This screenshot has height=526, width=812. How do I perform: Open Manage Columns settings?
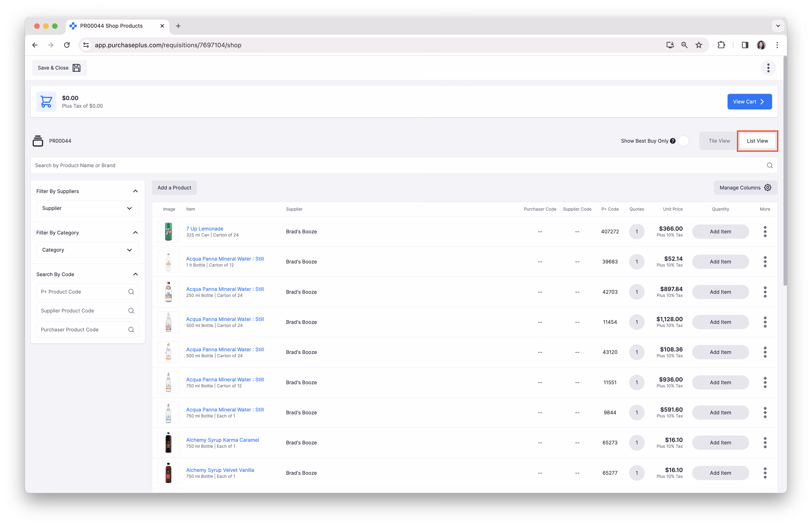[x=745, y=188]
